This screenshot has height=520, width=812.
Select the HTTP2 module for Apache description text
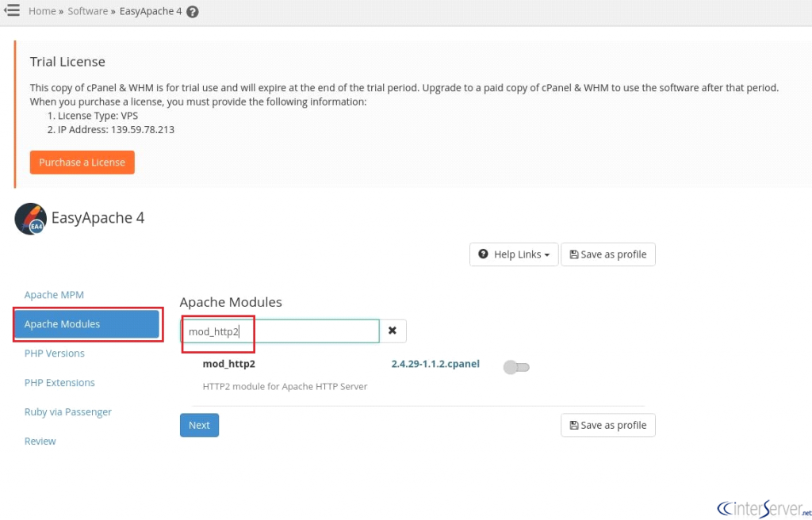(285, 386)
